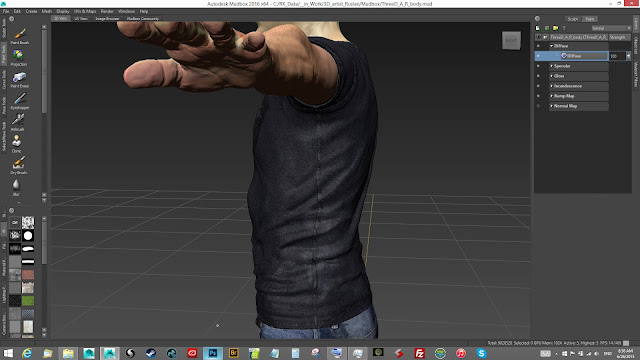Select the Airbrush tool

click(x=18, y=122)
